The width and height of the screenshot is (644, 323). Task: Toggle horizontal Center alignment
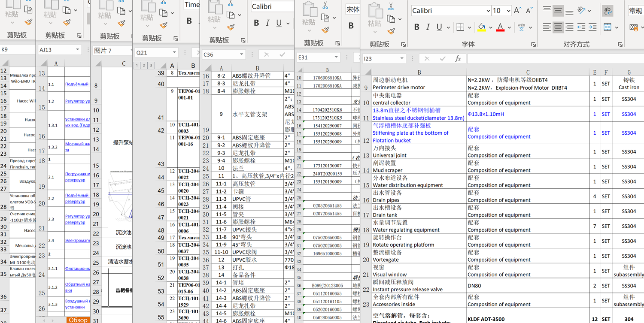(558, 27)
